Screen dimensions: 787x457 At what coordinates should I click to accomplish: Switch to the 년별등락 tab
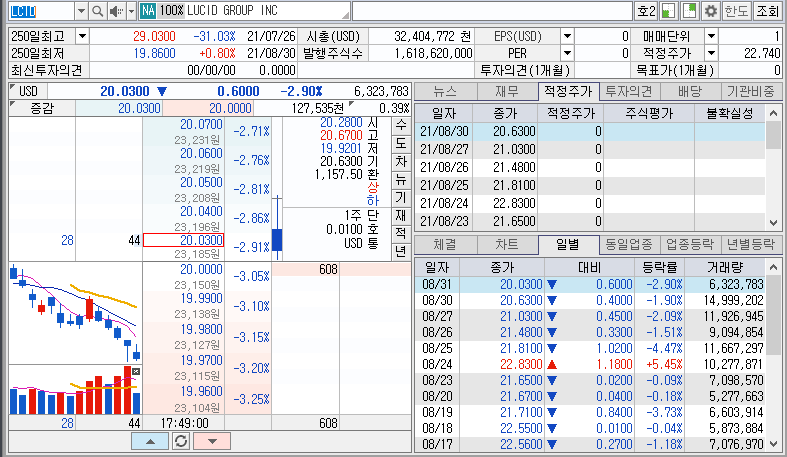click(x=750, y=244)
